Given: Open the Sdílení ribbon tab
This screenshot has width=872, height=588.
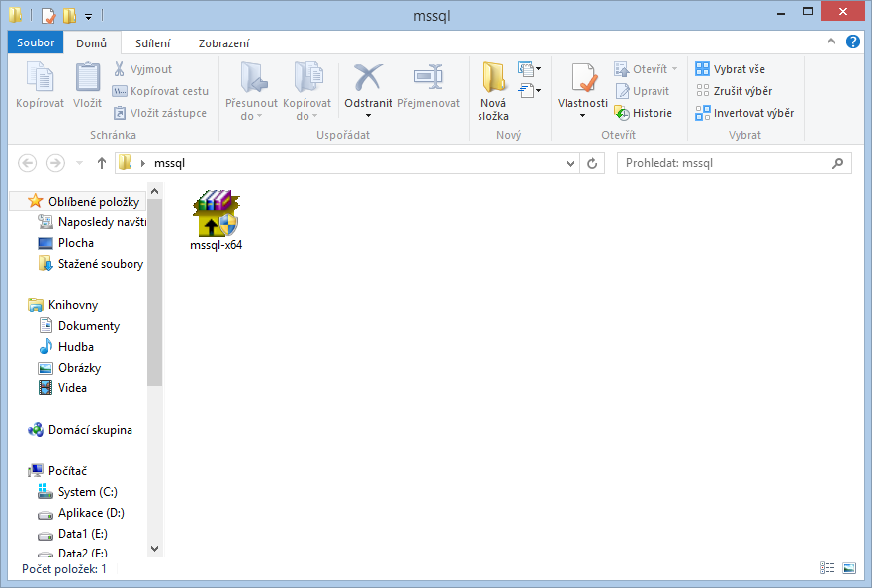Looking at the screenshot, I should pos(152,43).
